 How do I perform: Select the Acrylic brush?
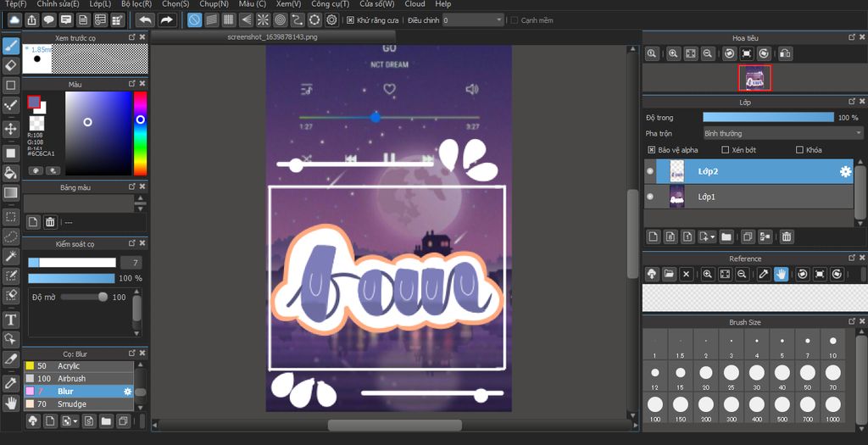pyautogui.click(x=79, y=366)
